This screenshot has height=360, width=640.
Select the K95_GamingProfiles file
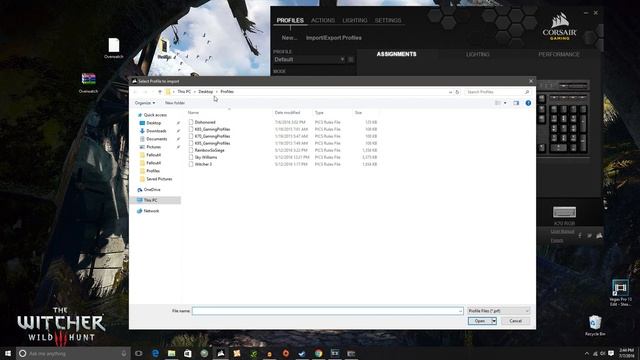pos(212,143)
